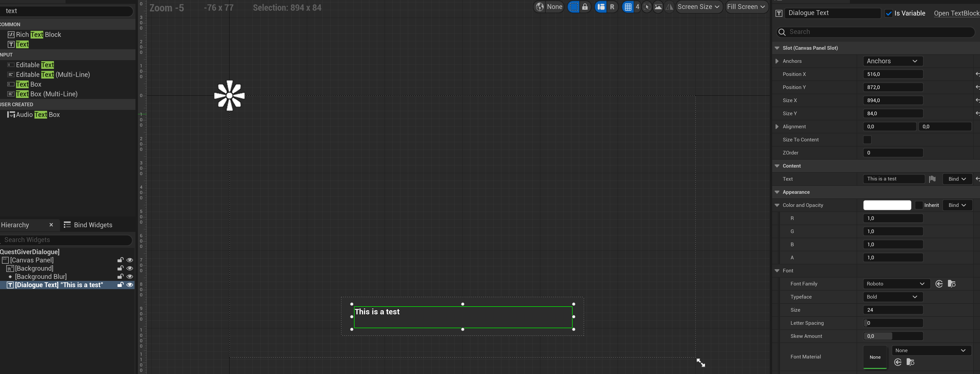This screenshot has width=980, height=374.
Task: Click use-selected arrow icon next to Font Family
Action: [939, 284]
